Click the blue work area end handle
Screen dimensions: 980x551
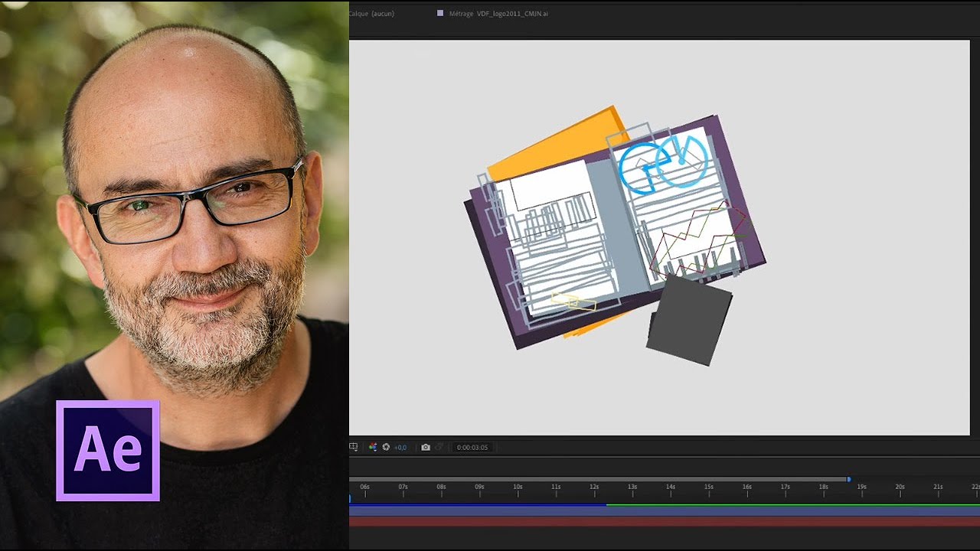[848, 479]
